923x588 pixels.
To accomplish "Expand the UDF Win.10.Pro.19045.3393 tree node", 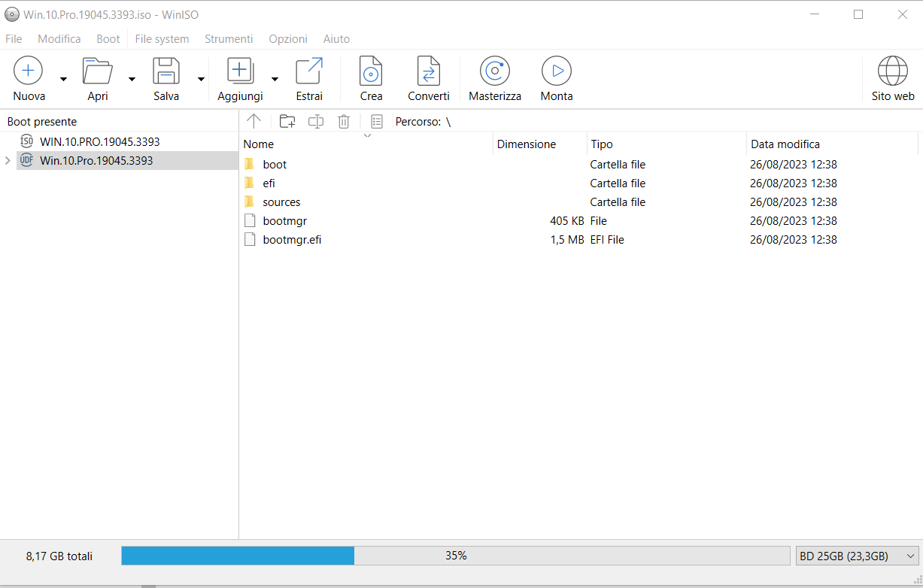I will click(8, 160).
